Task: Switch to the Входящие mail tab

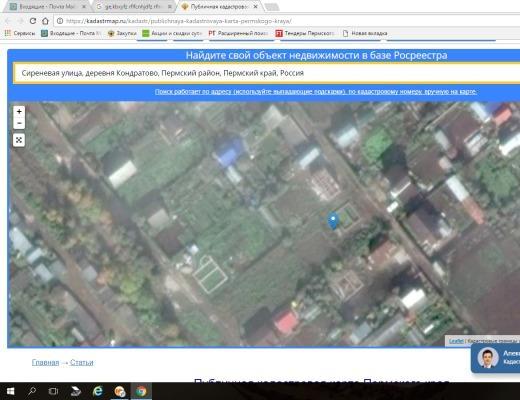Action: tap(47, 7)
